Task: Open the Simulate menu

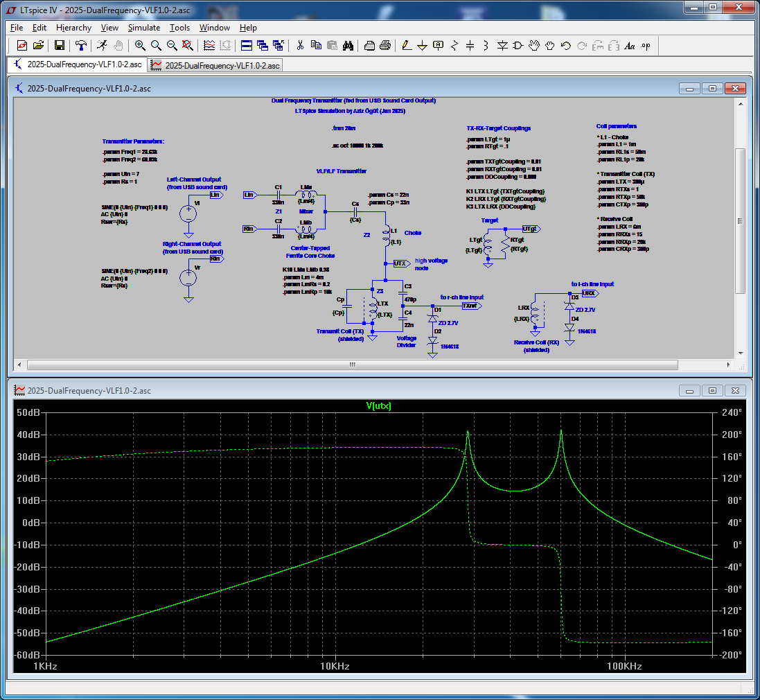Action: 143,28
